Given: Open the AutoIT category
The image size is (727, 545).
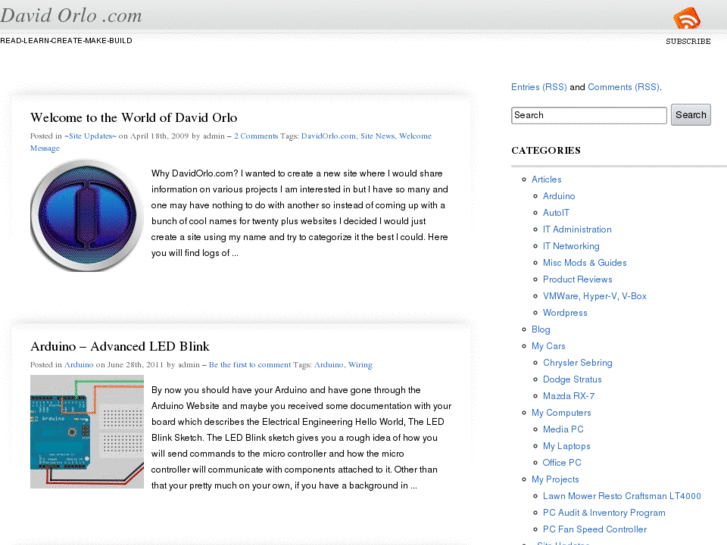Looking at the screenshot, I should point(556,212).
